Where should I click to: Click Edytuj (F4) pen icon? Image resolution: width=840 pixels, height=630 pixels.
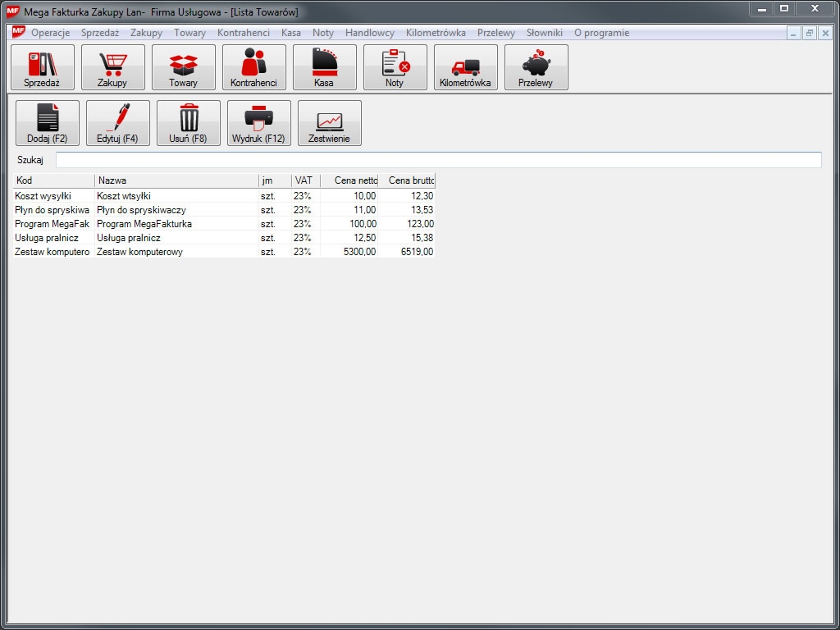pos(118,123)
